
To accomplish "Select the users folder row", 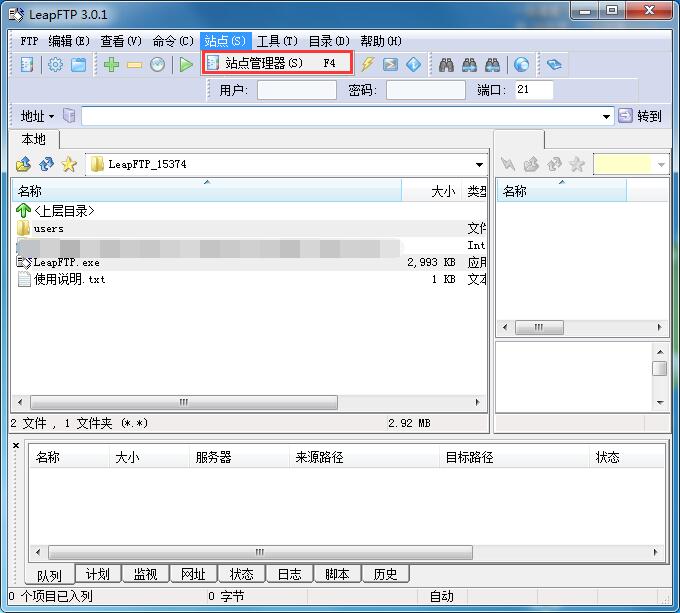I will coord(249,228).
